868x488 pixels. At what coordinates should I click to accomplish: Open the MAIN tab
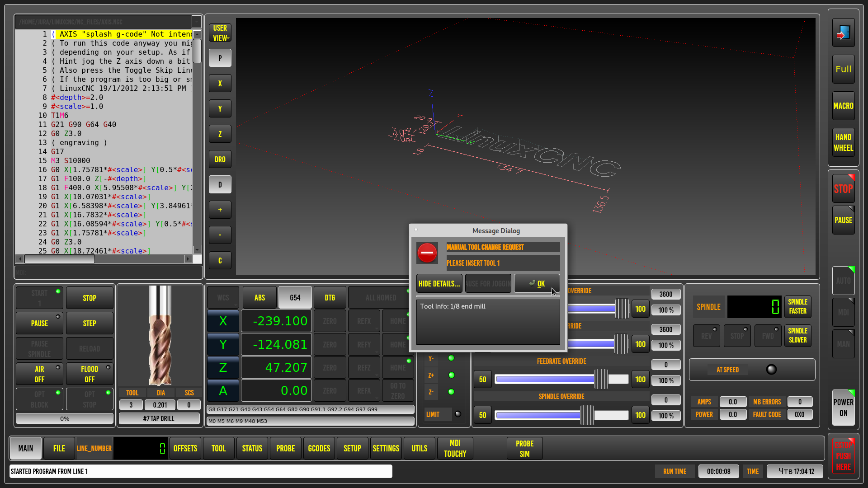(26, 449)
